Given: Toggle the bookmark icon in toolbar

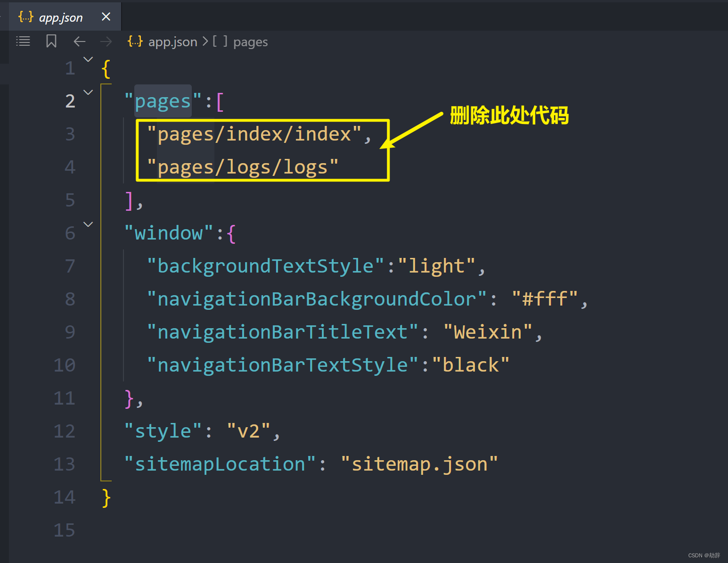Looking at the screenshot, I should tap(51, 41).
